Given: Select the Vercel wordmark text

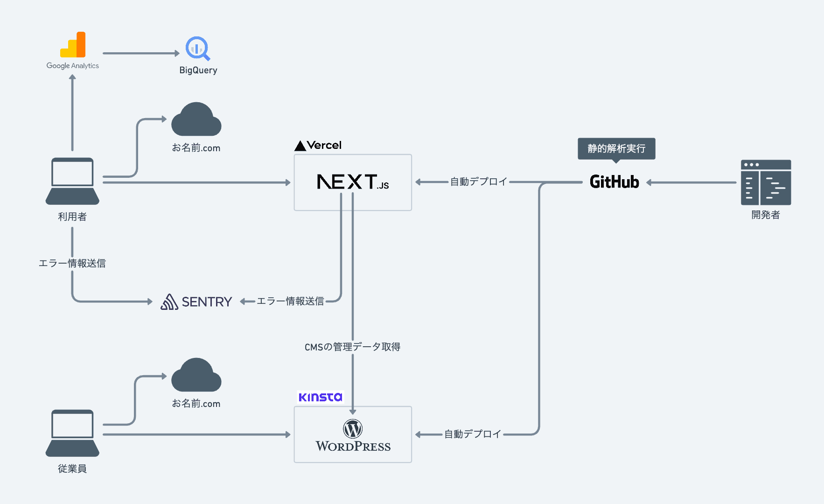Looking at the screenshot, I should pos(324,145).
